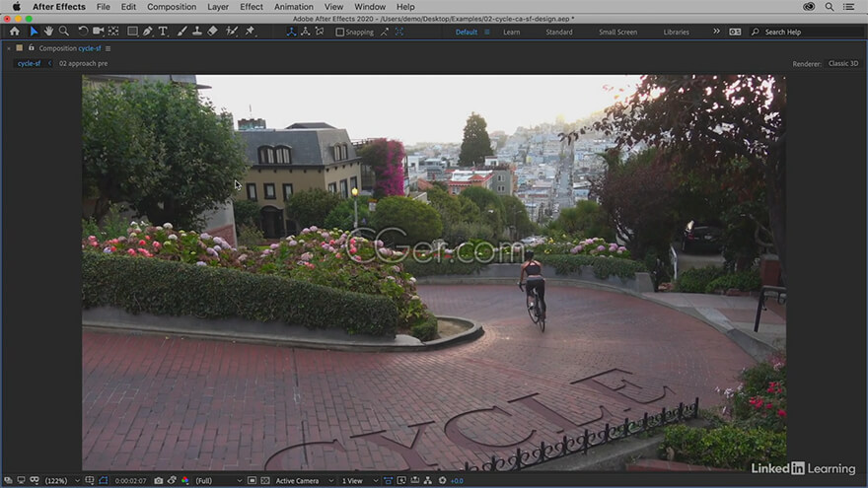Open the Composition cycle-sf panel menu

pos(108,48)
